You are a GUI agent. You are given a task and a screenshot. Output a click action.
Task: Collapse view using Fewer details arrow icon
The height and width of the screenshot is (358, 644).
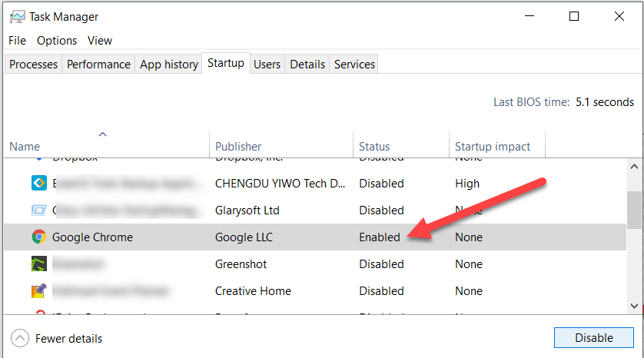click(x=20, y=338)
